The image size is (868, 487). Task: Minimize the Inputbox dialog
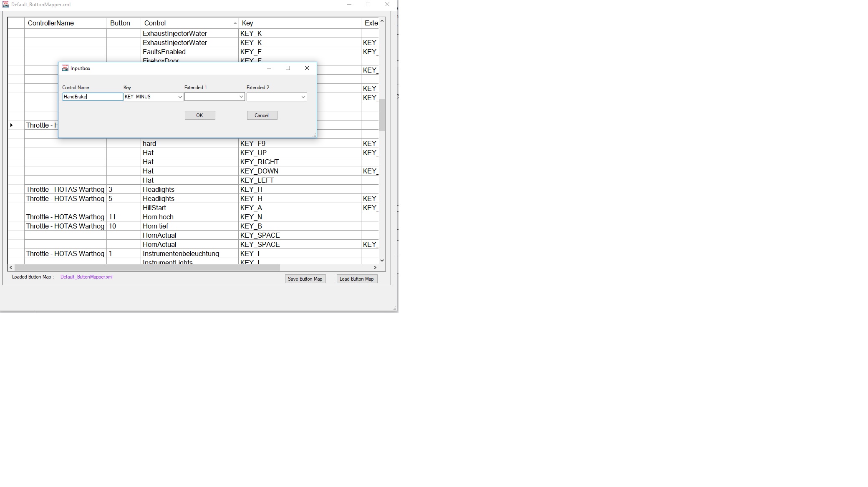[x=269, y=68]
